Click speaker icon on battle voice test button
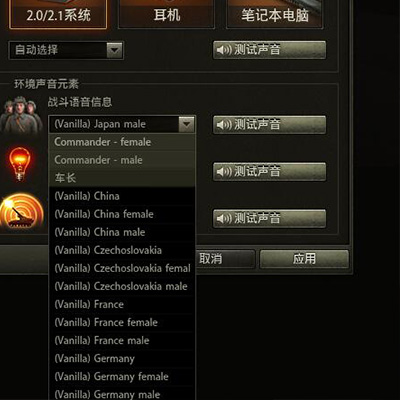400x400 pixels. pyautogui.click(x=224, y=125)
